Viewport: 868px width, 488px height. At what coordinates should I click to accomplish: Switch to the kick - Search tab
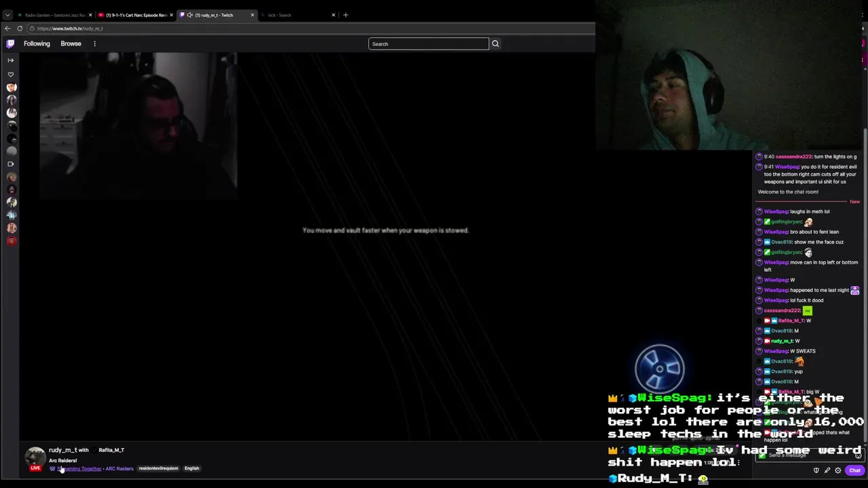[x=296, y=15]
